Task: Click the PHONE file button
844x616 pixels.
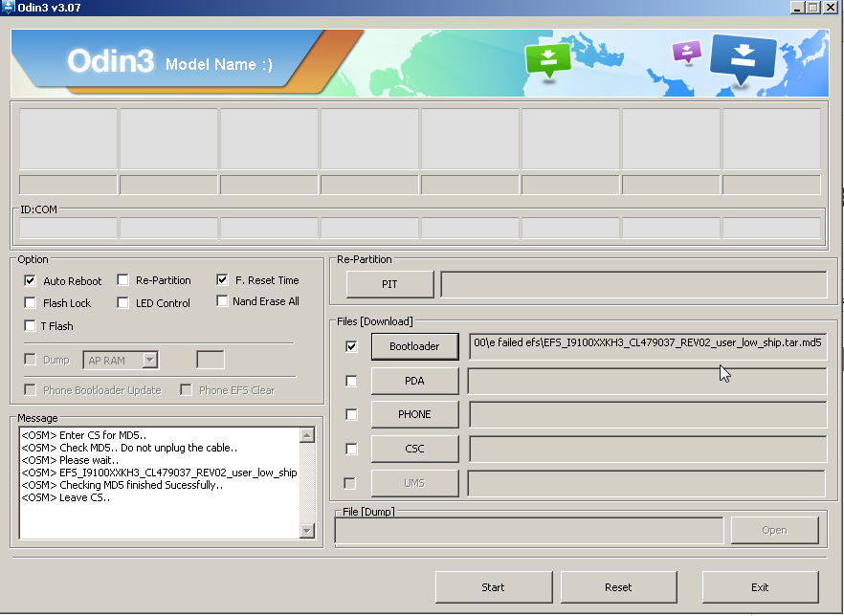Action: tap(414, 414)
